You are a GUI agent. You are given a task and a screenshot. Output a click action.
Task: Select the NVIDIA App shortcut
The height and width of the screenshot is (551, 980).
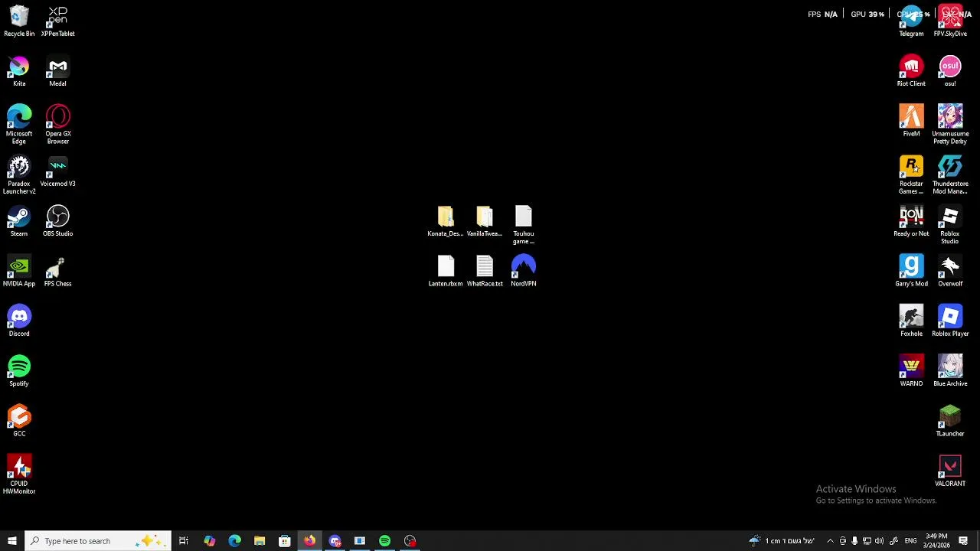tap(19, 271)
